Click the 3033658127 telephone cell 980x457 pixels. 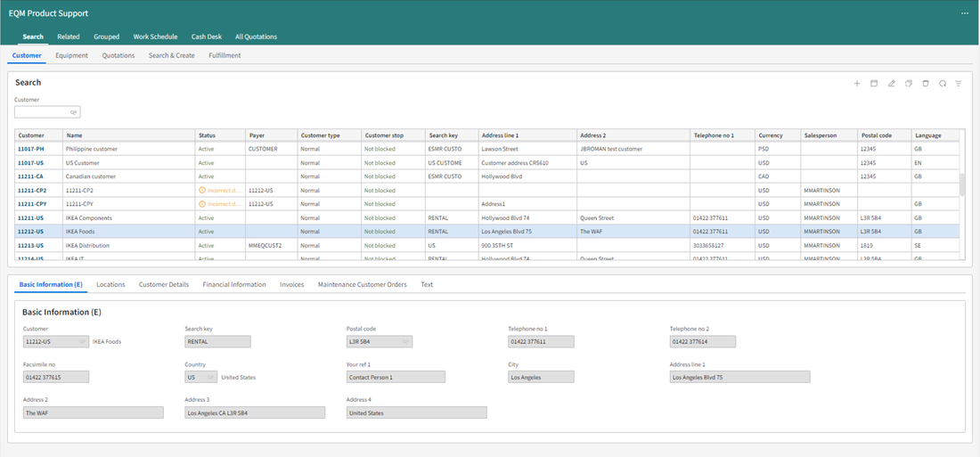coord(723,245)
